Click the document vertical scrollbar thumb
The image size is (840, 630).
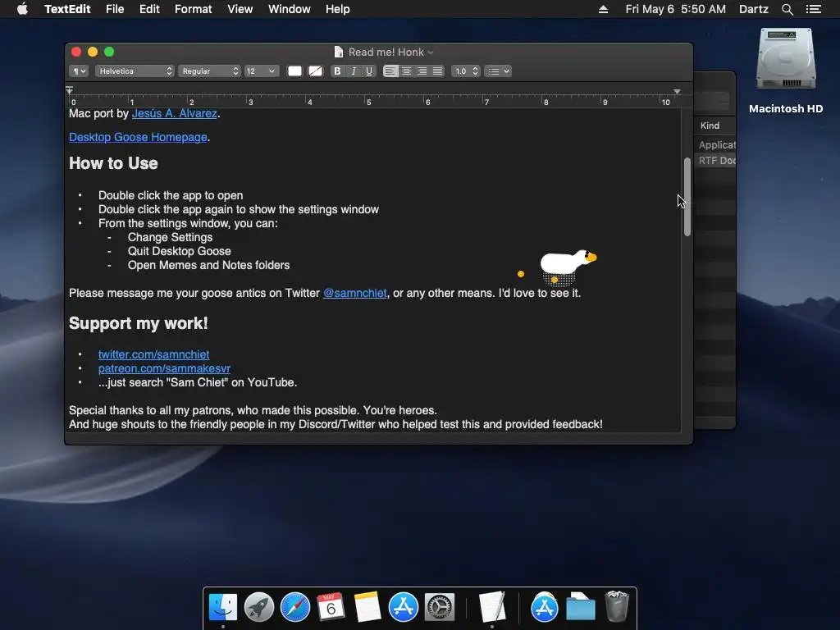point(687,197)
